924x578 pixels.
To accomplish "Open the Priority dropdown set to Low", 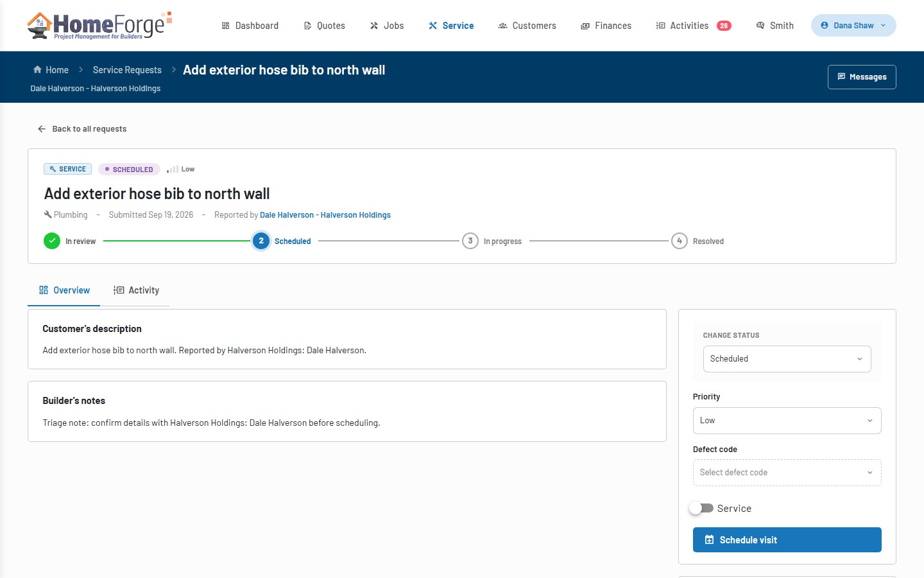I will pos(787,421).
